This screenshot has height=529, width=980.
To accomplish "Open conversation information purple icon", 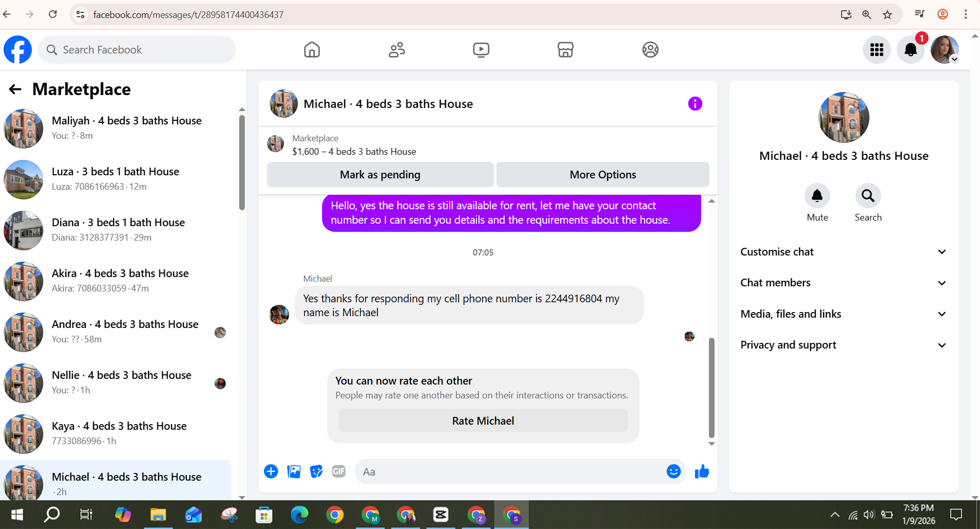I will click(695, 104).
